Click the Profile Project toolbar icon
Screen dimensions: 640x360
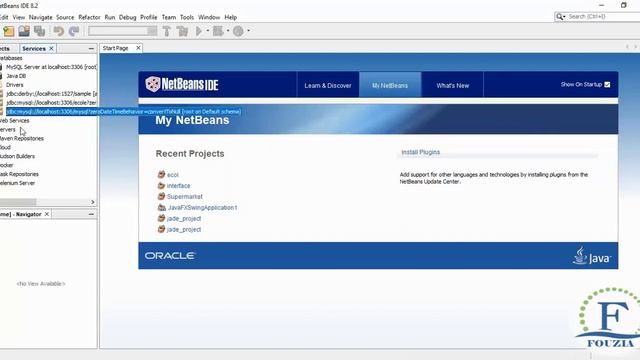(x=238, y=31)
